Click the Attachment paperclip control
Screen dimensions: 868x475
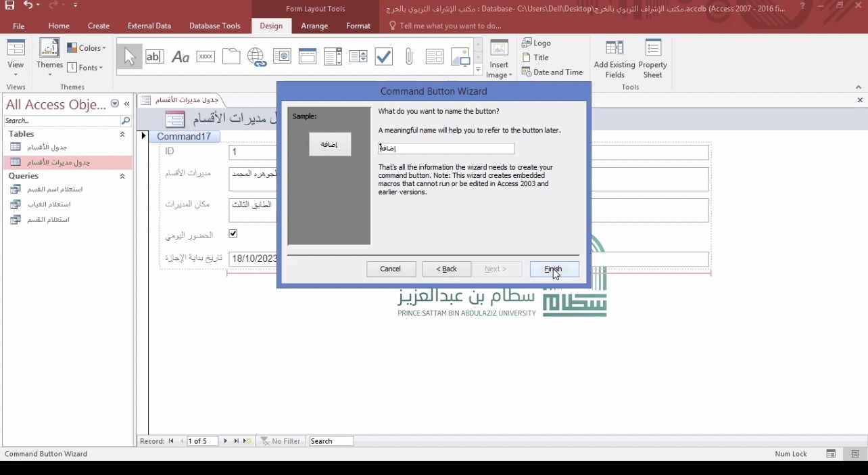point(409,57)
